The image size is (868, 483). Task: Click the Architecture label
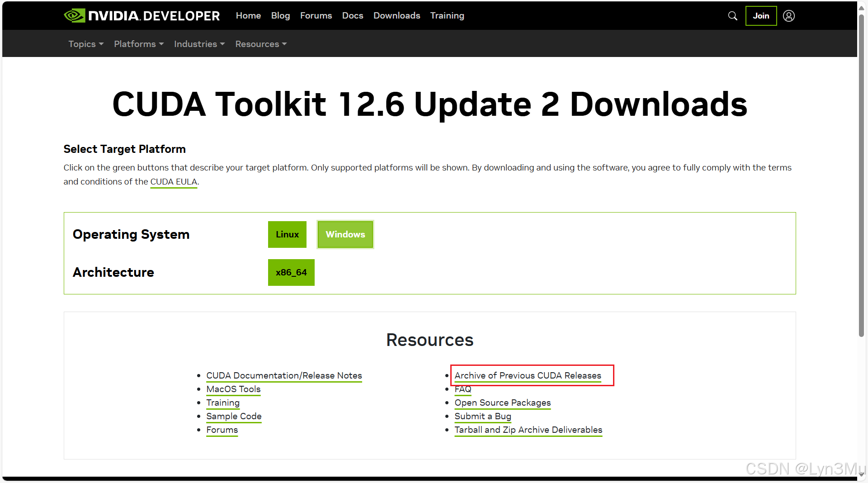tap(113, 272)
